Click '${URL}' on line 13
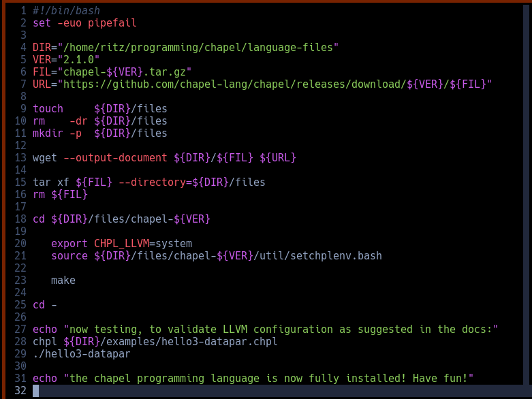Screen dimensions: 532x399 tap(278, 158)
